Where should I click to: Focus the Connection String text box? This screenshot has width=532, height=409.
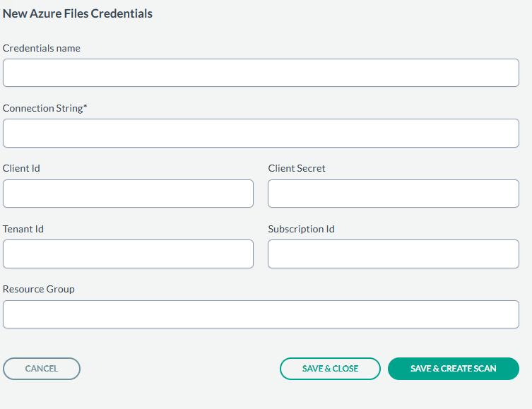point(261,133)
